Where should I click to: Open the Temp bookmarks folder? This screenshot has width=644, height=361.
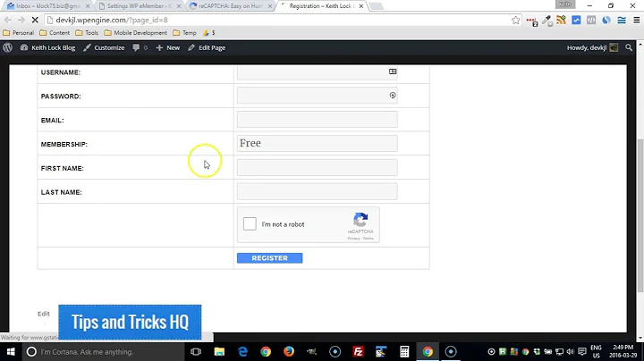[184, 33]
